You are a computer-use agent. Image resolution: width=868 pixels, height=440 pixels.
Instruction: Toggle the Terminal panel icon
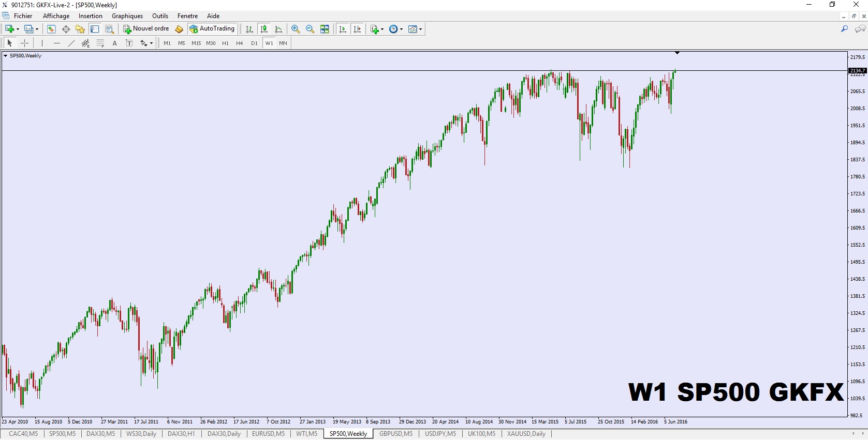[95, 29]
